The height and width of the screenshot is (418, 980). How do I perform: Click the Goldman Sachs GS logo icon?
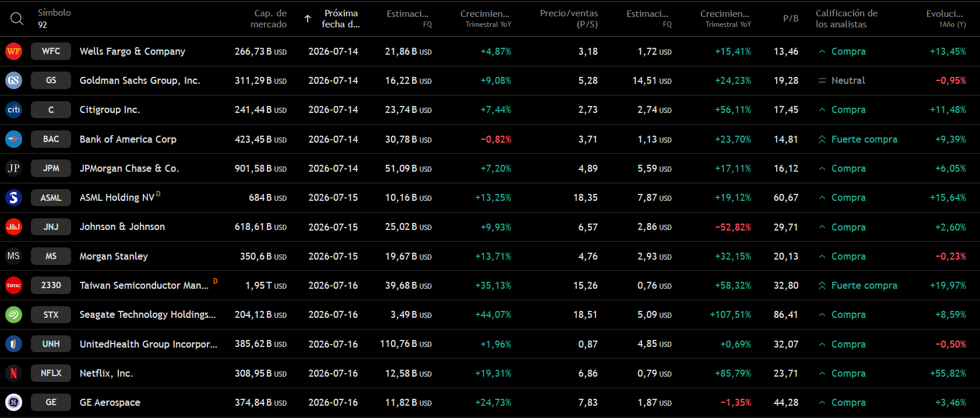point(13,80)
